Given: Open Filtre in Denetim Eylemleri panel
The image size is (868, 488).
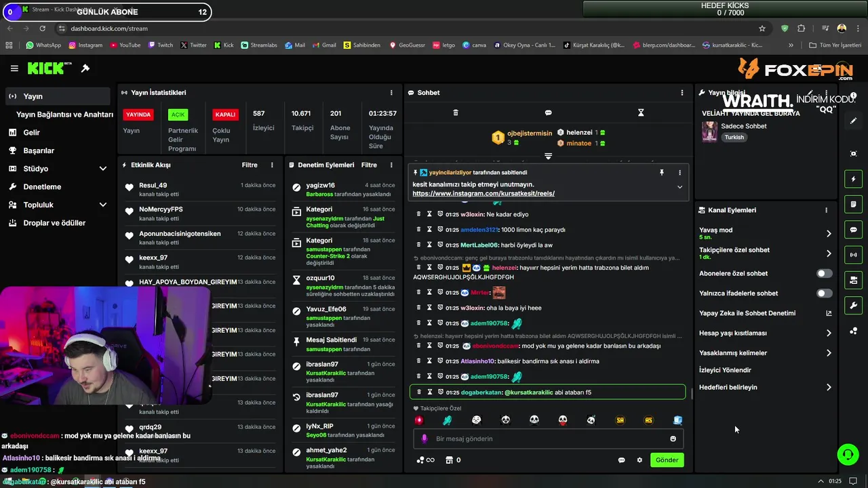Looking at the screenshot, I should click(x=369, y=165).
